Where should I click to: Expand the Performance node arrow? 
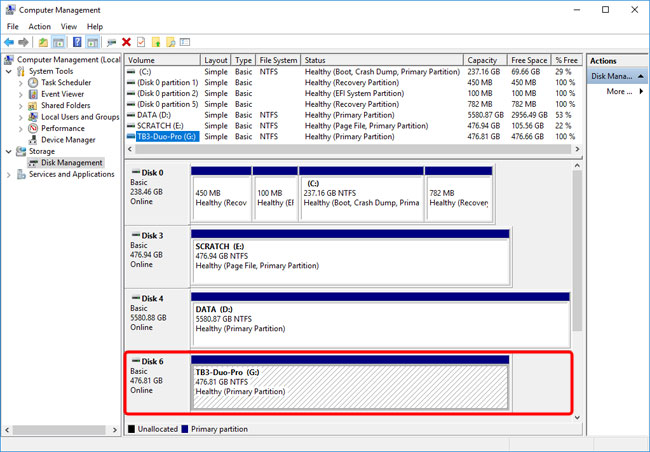pyautogui.click(x=21, y=129)
